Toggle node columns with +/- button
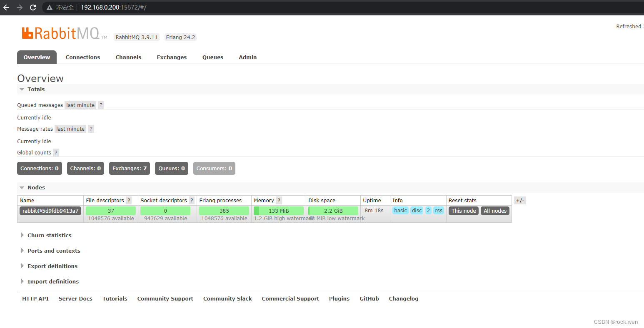 (x=520, y=201)
